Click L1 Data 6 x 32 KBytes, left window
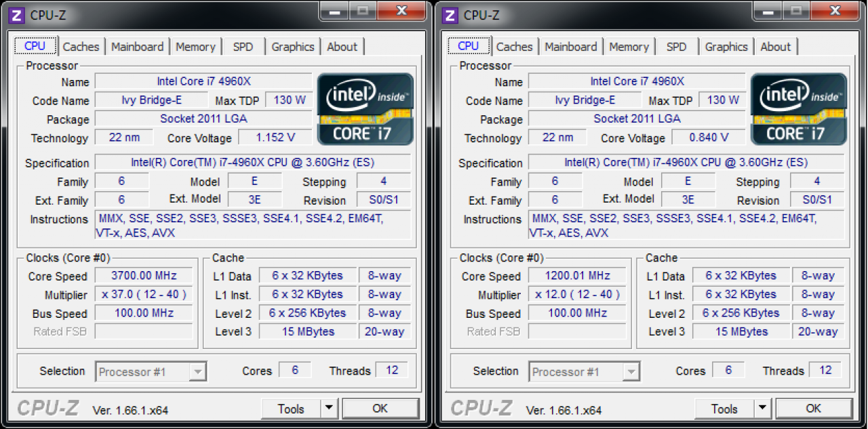 click(308, 276)
